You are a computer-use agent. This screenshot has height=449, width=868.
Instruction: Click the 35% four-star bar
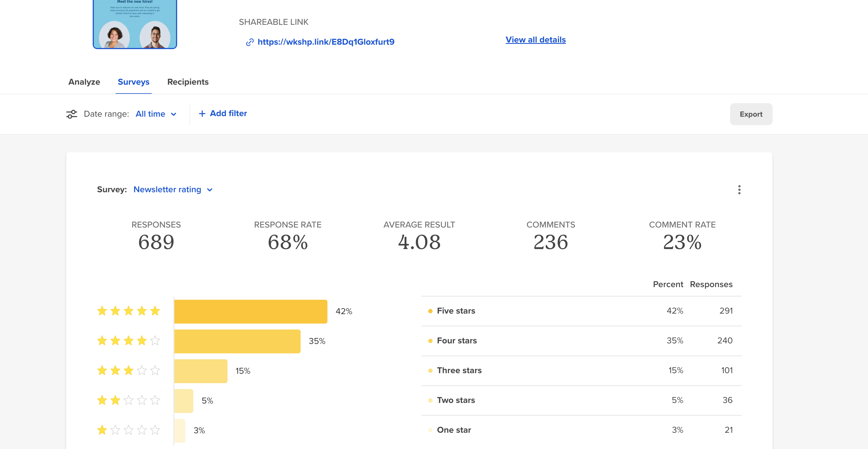(237, 341)
